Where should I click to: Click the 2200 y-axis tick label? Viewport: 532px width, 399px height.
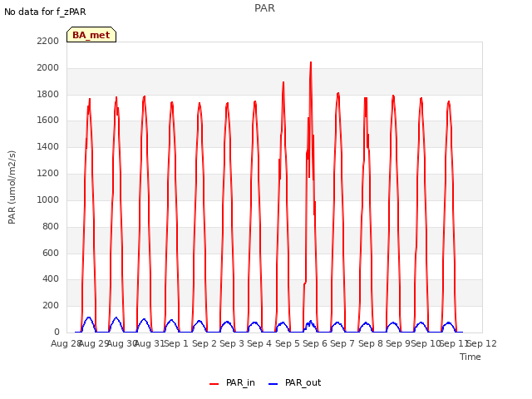(48, 41)
